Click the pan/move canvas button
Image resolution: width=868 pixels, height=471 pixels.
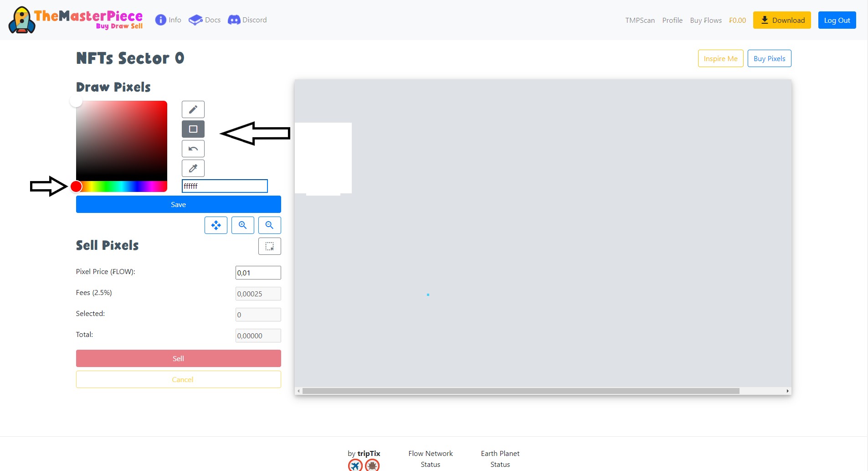(x=216, y=225)
